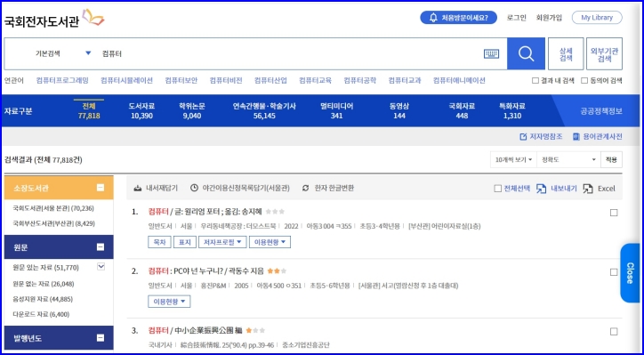644x355 pixels.
Task: Click 야간이용신청목록담기(서울관) clock icon
Action: (194, 189)
